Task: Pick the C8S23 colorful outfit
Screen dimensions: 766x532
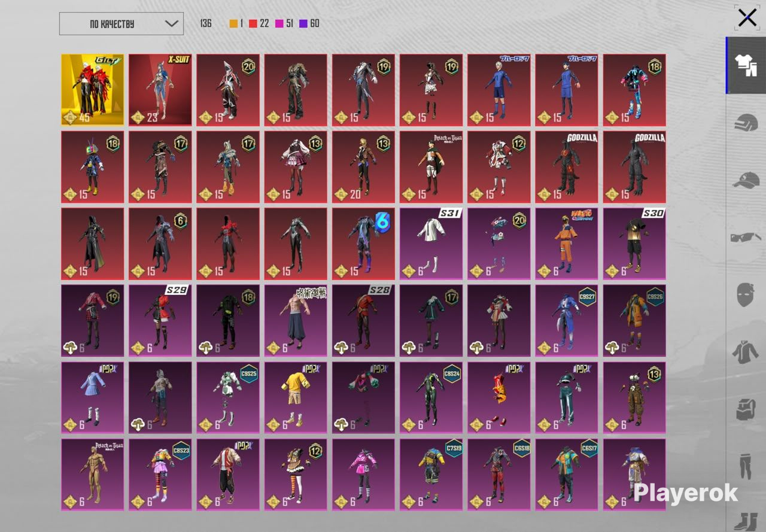Action: point(160,474)
